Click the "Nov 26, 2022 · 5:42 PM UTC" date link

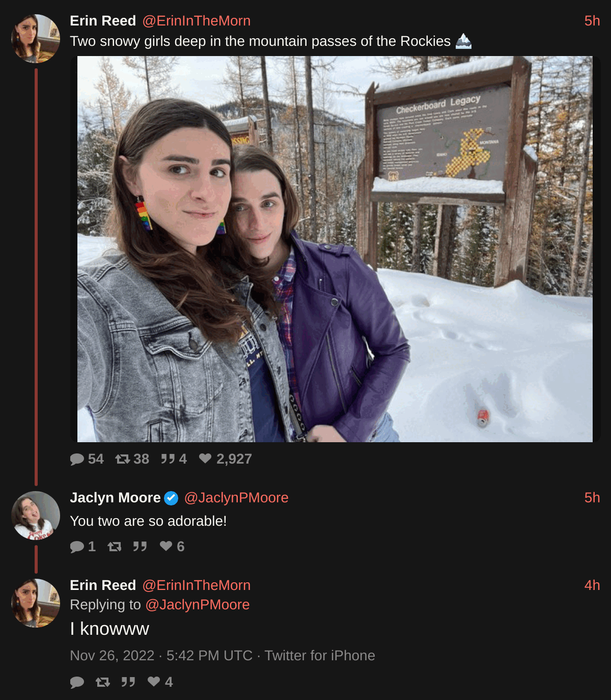(x=161, y=656)
